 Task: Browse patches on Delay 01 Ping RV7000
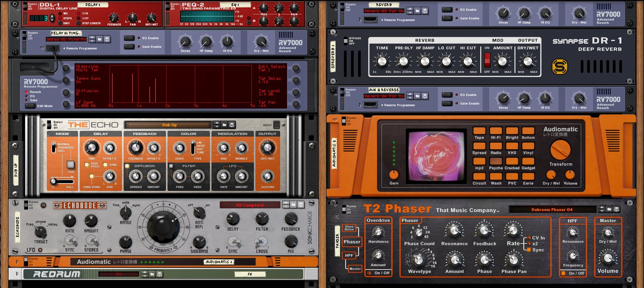coord(99,39)
